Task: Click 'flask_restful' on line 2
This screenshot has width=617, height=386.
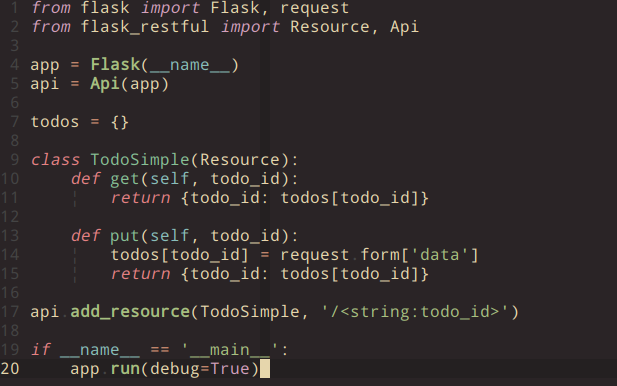Action: point(145,27)
